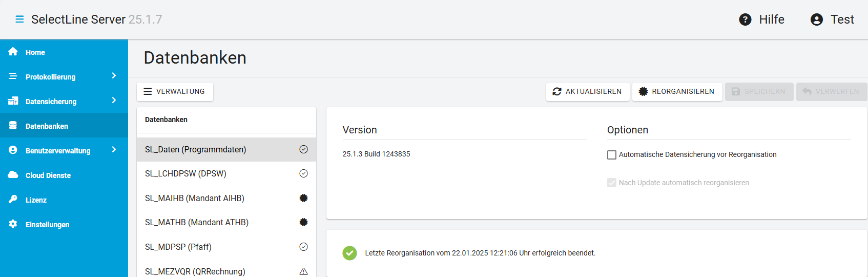Image resolution: width=868 pixels, height=277 pixels.
Task: Click the Reorganisieren button
Action: click(x=677, y=92)
